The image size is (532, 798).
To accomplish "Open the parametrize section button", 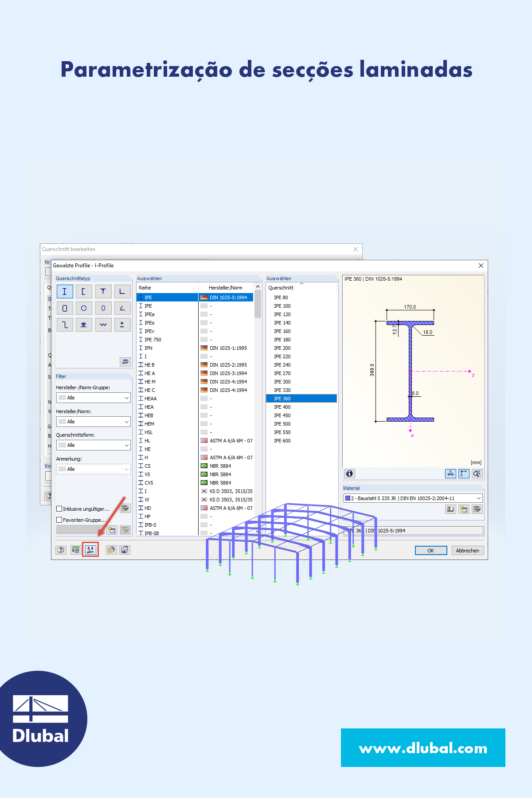I will click(x=90, y=550).
